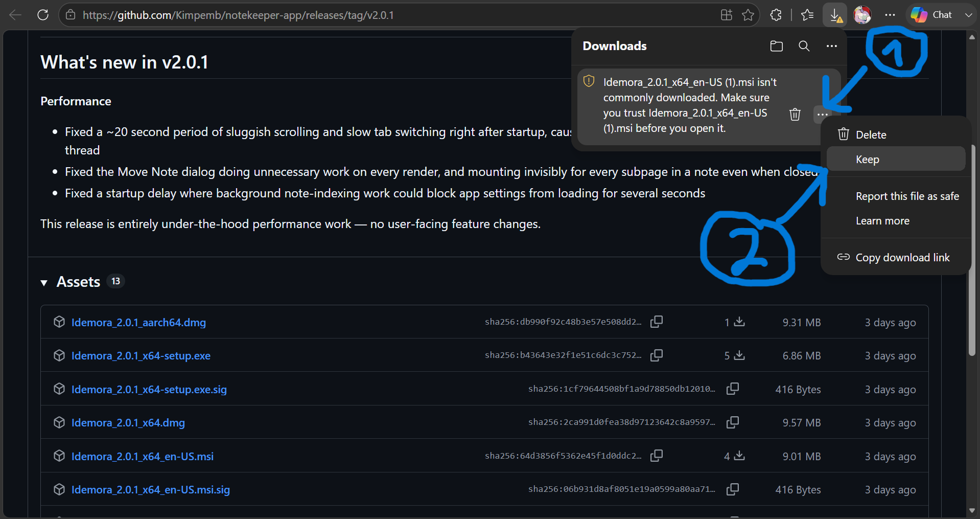980x519 pixels.
Task: Click the '9.31 MB' size of aarch64.dmg
Action: (x=802, y=323)
